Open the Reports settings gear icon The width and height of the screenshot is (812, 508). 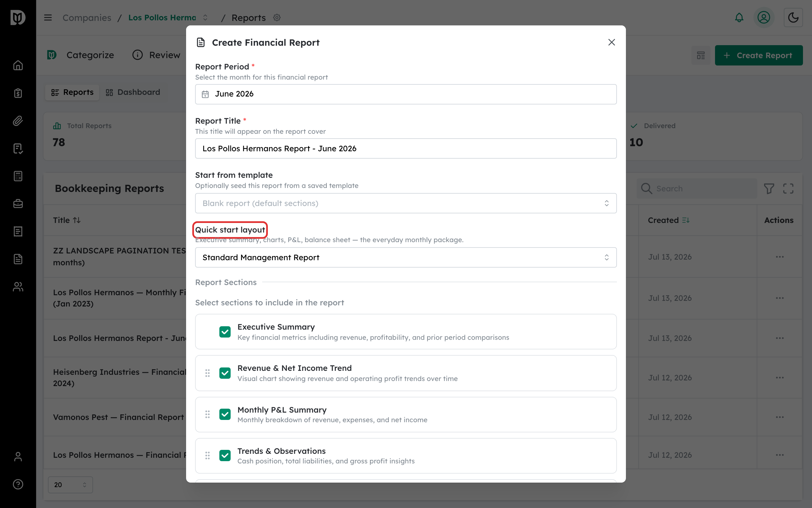coord(277,17)
